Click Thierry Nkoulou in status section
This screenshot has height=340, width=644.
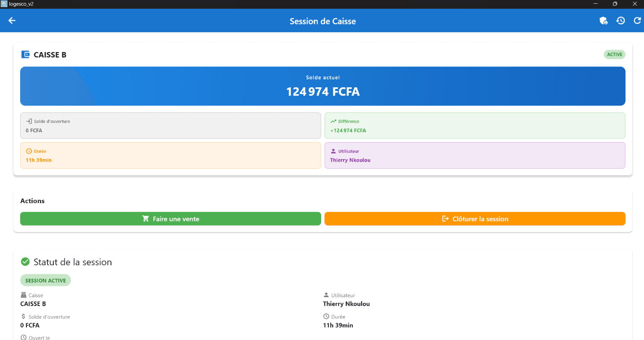pos(346,304)
